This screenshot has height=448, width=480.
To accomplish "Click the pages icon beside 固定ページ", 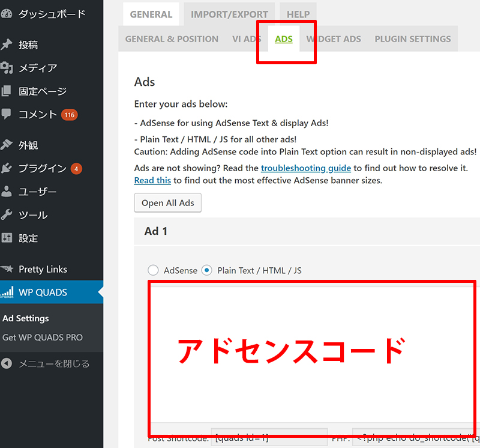I will 6,91.
